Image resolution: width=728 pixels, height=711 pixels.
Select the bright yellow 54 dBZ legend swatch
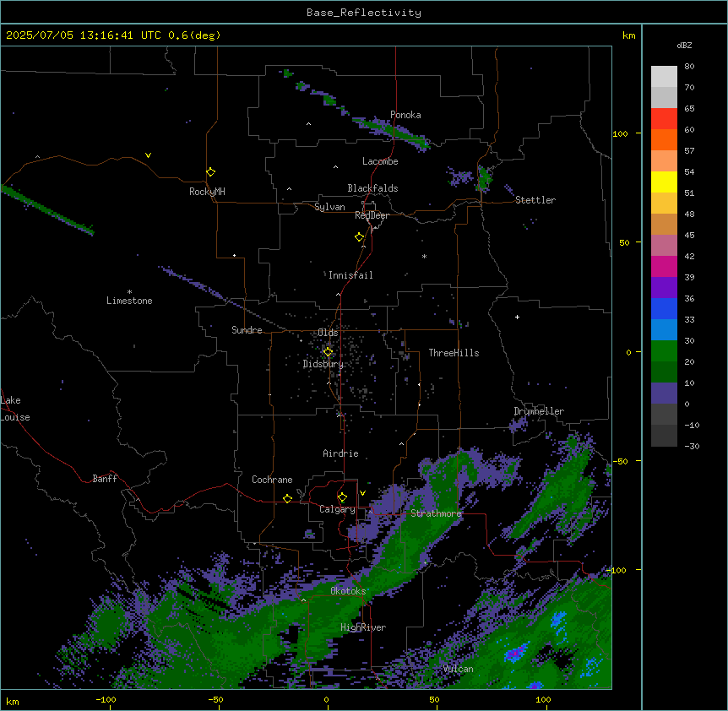664,182
